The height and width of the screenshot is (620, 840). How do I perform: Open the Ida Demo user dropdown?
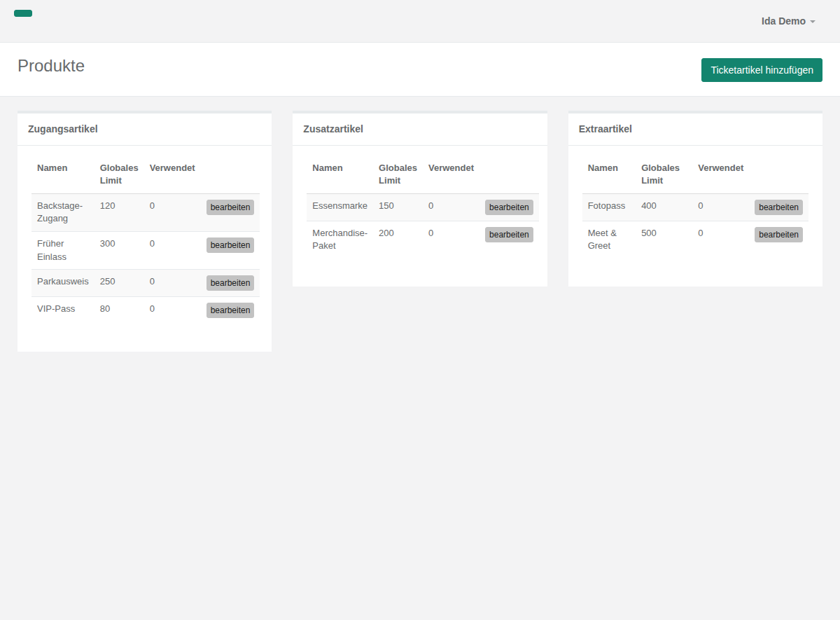click(x=788, y=21)
